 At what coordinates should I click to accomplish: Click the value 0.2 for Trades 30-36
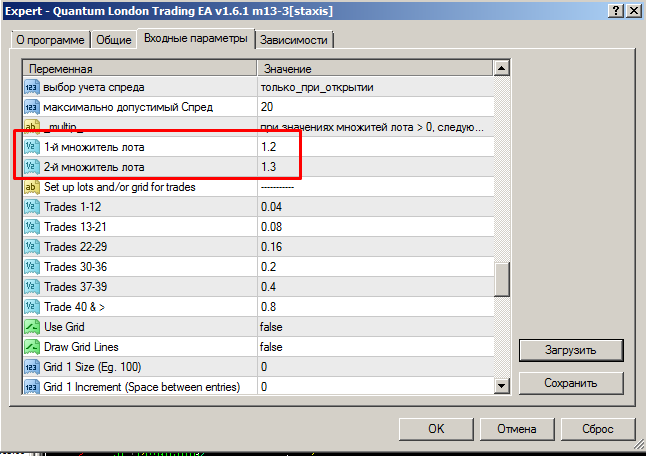pyautogui.click(x=269, y=267)
